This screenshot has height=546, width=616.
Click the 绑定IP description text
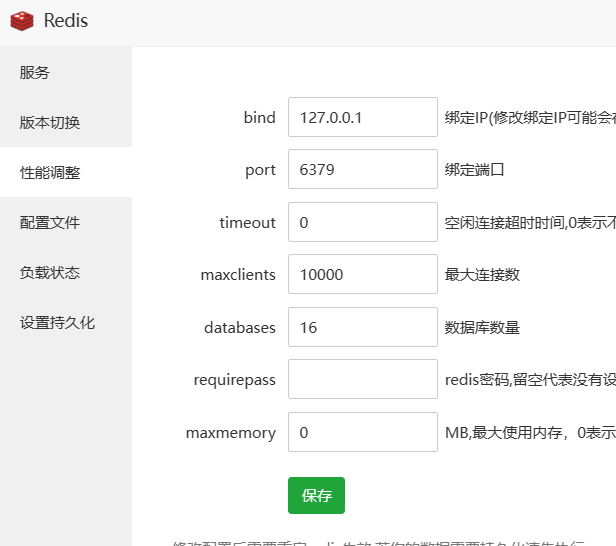pos(530,117)
